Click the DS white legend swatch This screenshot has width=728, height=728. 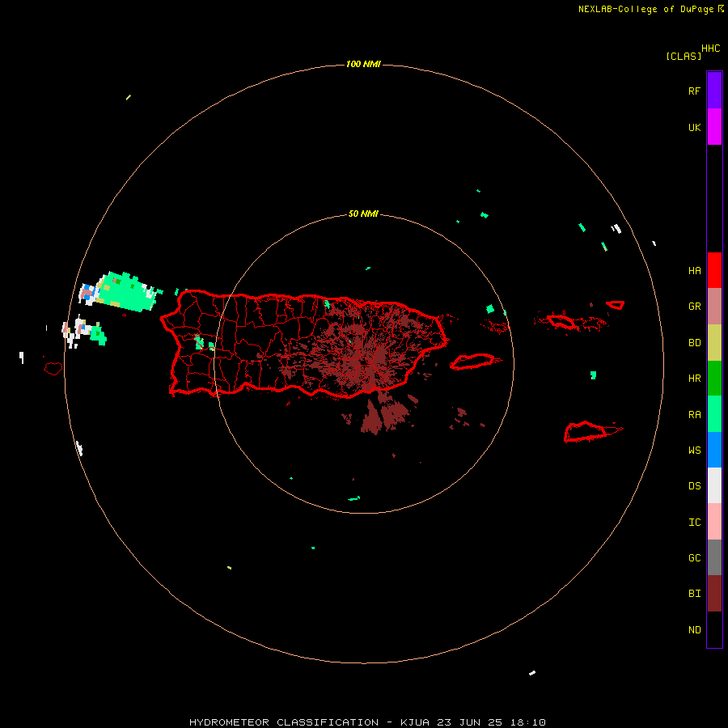point(714,485)
